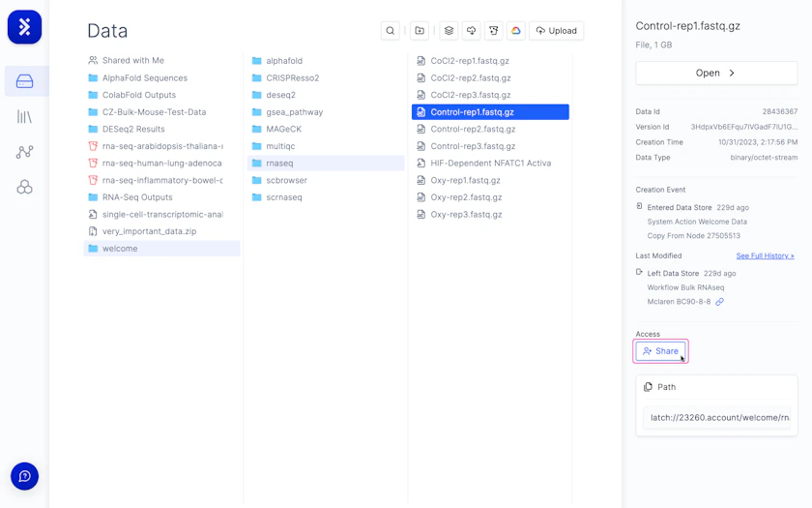
Task: Click the Version Id value 3HdpxVb6EFqu7lVGadF7lU1G
Action: click(x=743, y=127)
